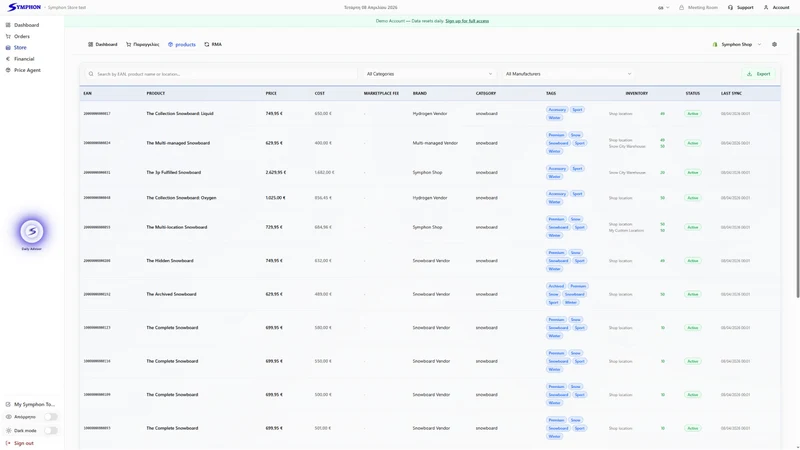Click the sun icon beside Dark mode

click(x=8, y=431)
